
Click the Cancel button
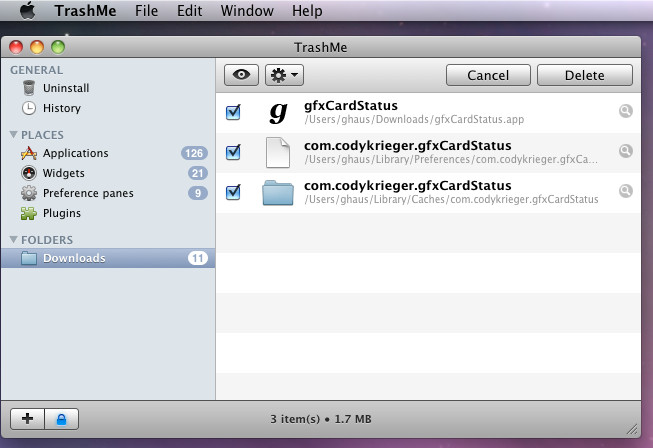point(488,75)
